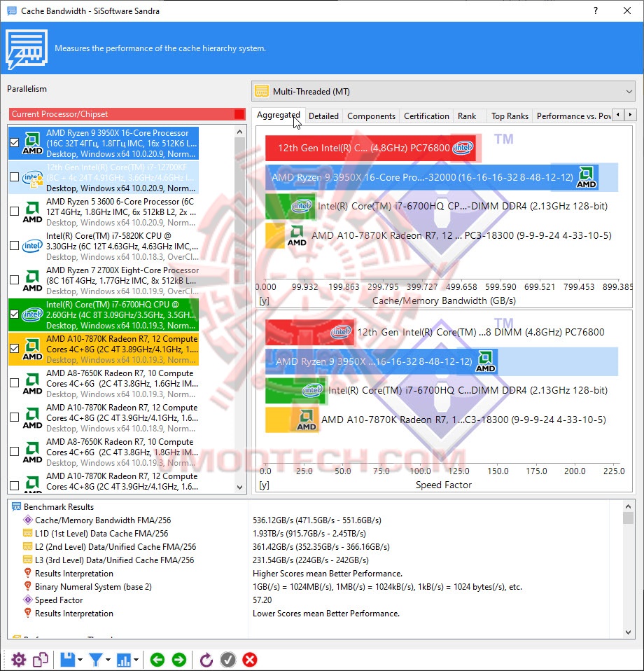
Task: Click the L1D Data Cache row icon
Action: pyautogui.click(x=28, y=533)
